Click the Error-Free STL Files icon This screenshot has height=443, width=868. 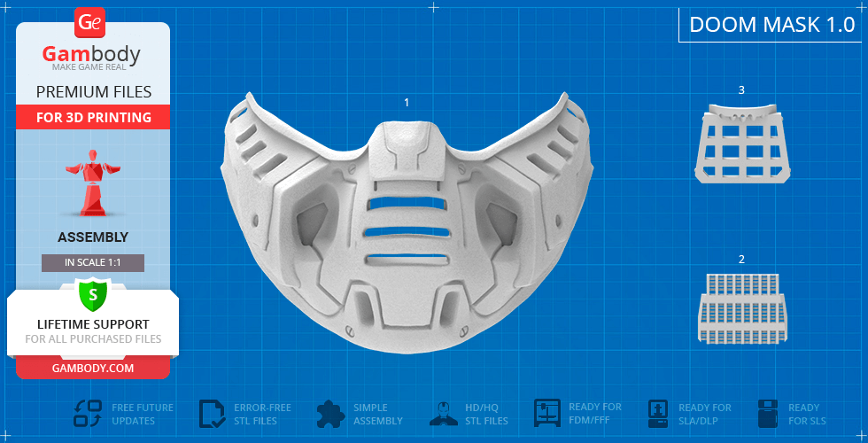[x=212, y=414]
